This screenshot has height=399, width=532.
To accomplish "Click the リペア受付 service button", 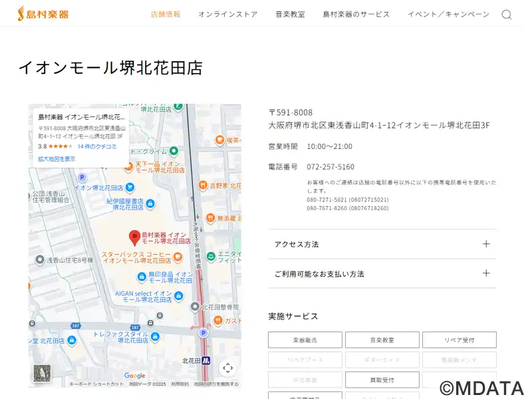I will click(x=459, y=340).
